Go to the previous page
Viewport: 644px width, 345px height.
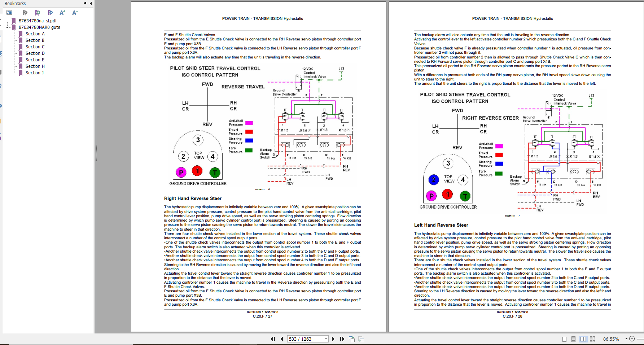[282, 339]
